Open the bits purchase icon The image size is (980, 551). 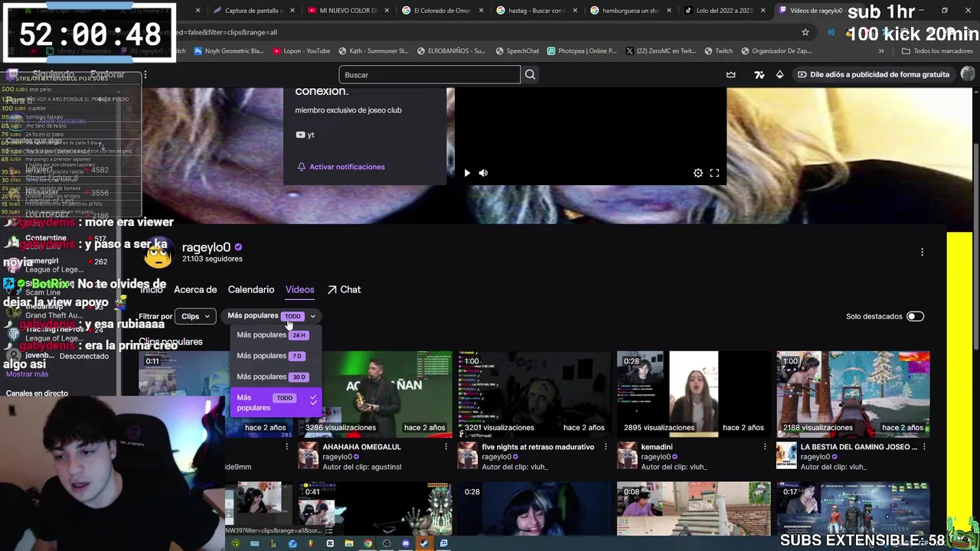click(779, 75)
